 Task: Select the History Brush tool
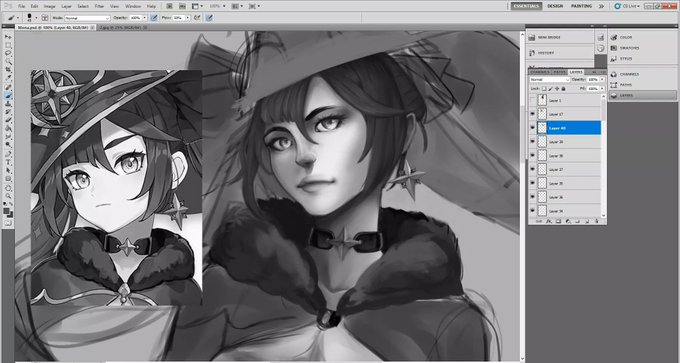[x=8, y=111]
